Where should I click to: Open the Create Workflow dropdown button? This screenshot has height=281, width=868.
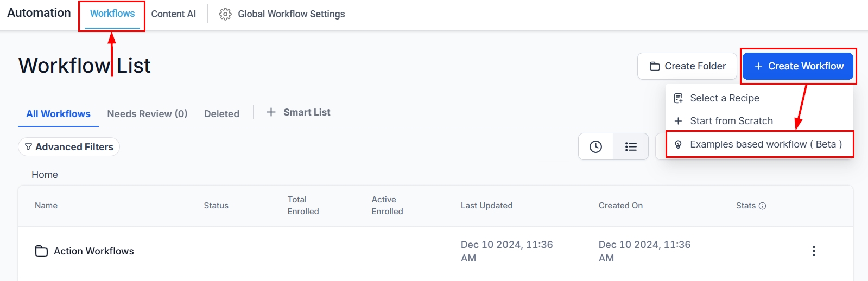(798, 66)
